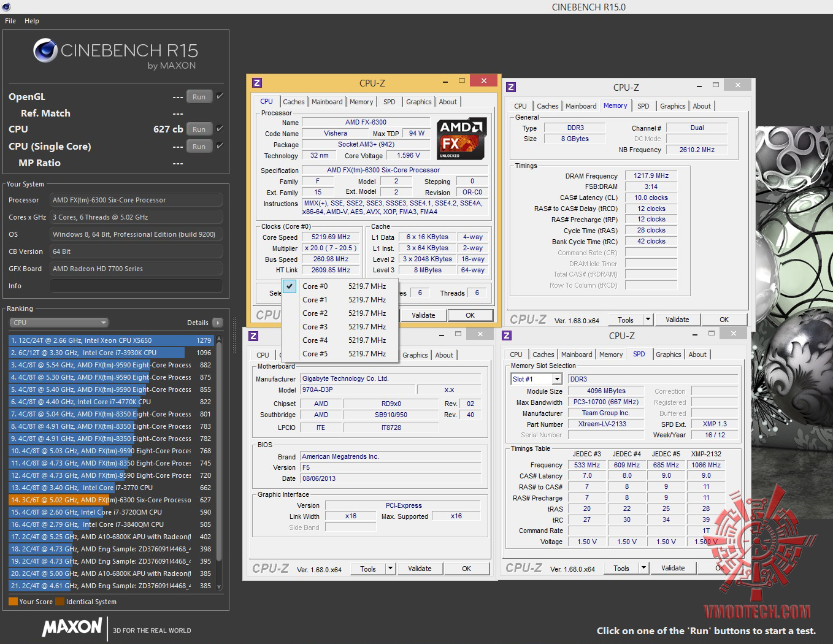Click the Z icon of the CPU-Z Memory window

[511, 87]
